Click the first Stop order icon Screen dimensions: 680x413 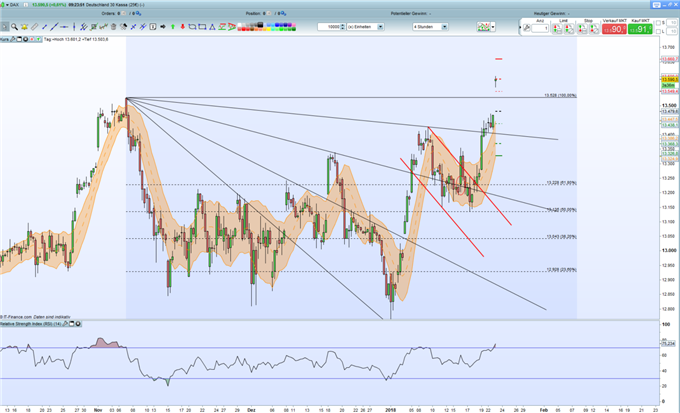(582, 29)
